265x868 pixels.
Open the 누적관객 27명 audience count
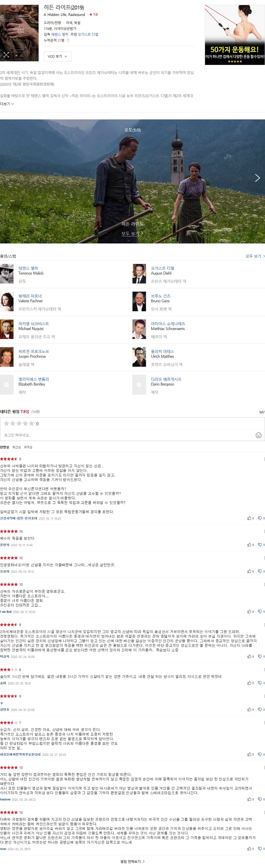coord(54,40)
